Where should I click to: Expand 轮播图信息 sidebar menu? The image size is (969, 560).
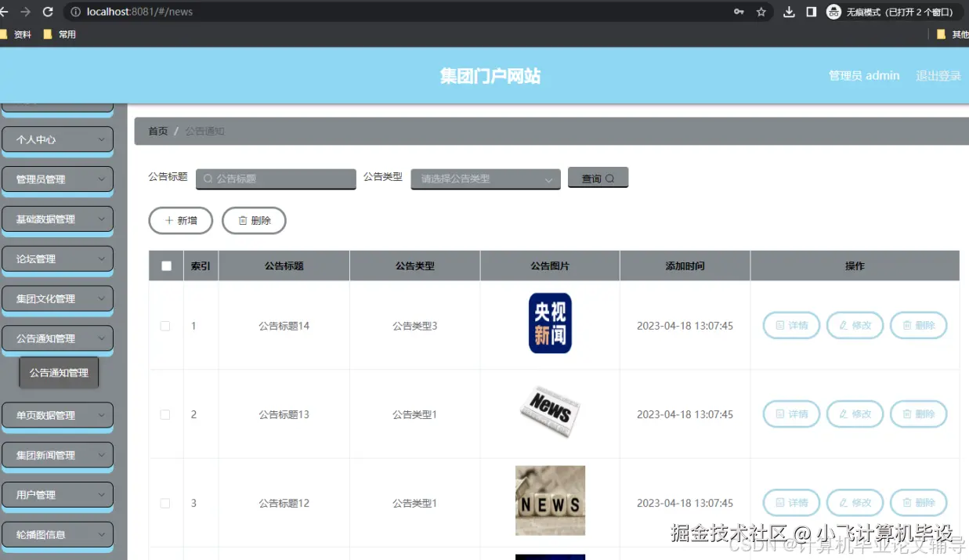point(58,535)
